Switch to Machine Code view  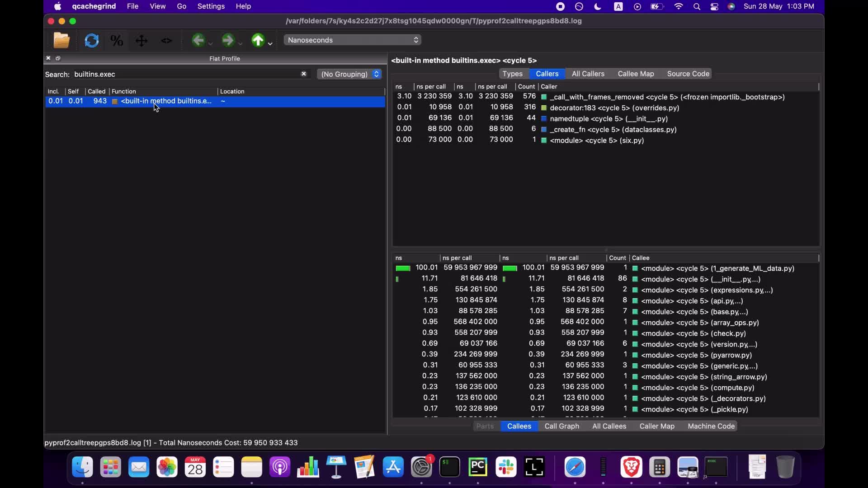(x=711, y=426)
